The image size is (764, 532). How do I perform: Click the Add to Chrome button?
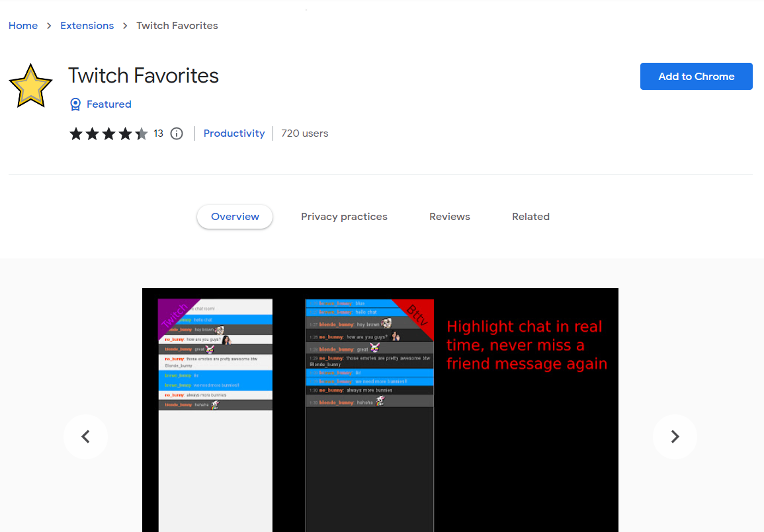pos(696,76)
